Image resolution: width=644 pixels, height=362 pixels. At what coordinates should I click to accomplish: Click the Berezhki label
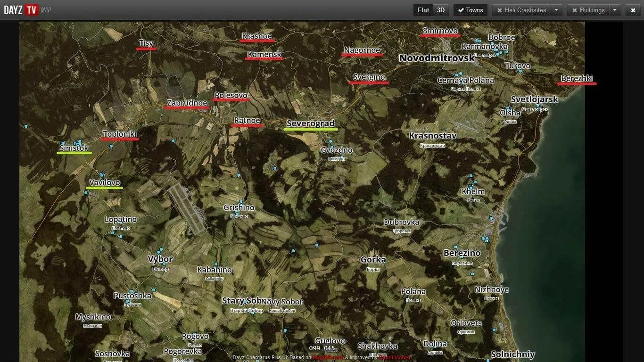coord(577,78)
